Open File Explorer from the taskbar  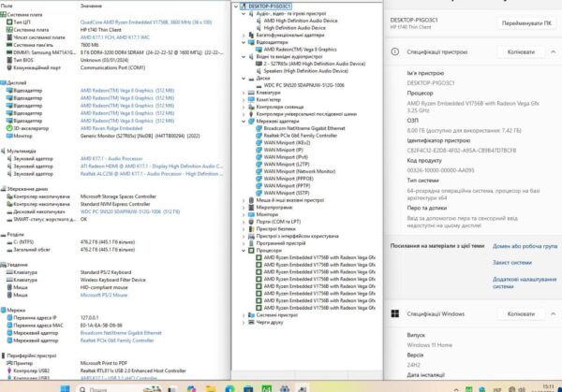pyautogui.click(x=211, y=389)
